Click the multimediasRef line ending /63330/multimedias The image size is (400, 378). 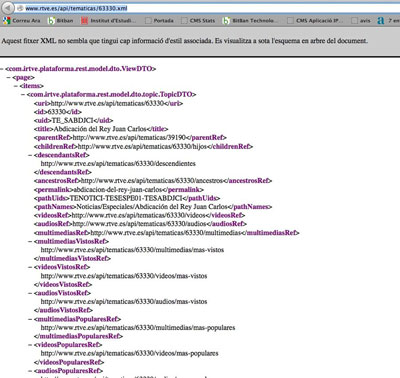[166, 233]
